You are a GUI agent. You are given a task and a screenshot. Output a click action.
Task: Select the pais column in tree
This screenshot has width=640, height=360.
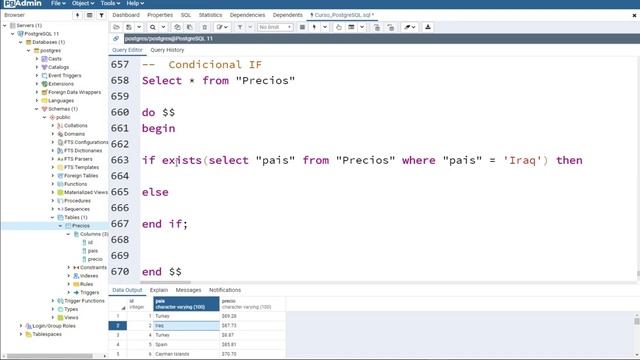[x=93, y=251]
